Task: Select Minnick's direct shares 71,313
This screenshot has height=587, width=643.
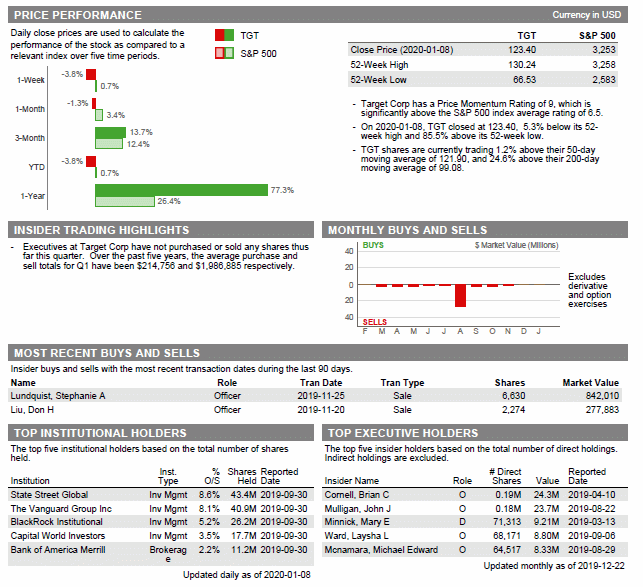Action: pyautogui.click(x=507, y=522)
